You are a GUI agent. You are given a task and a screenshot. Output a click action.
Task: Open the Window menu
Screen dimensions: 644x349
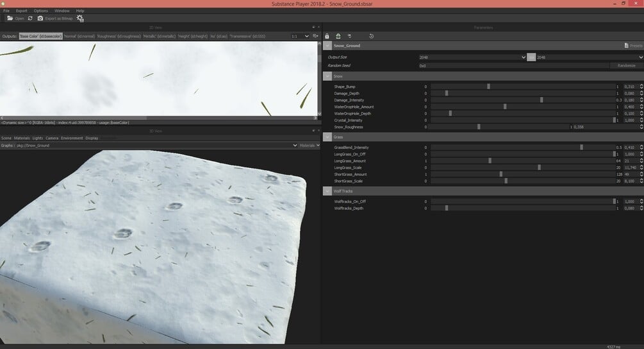[x=62, y=11]
